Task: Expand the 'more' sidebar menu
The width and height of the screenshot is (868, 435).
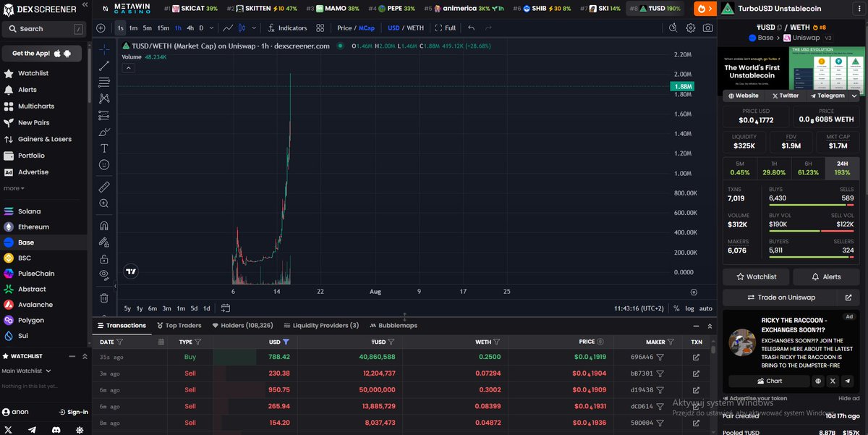Action: [14, 188]
